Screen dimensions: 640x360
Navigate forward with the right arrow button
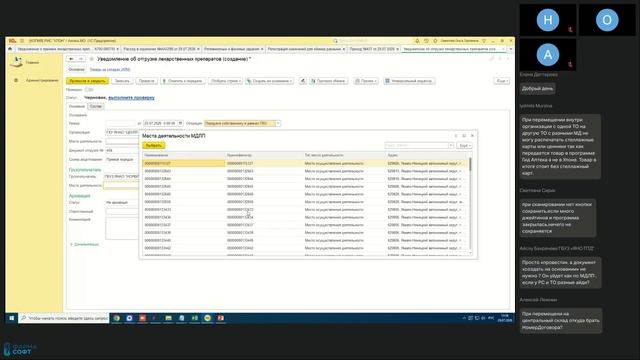coord(80,59)
